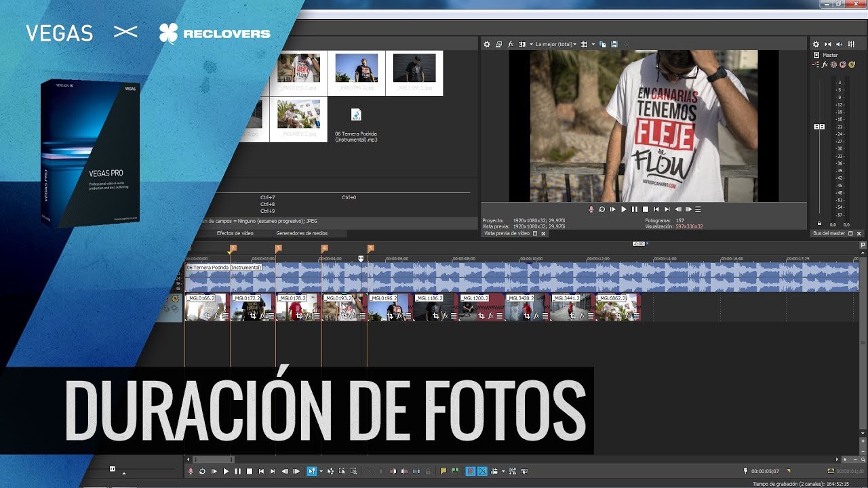Viewport: 868px width, 488px height.
Task: Select the Zoom edit tool
Action: [x=354, y=471]
